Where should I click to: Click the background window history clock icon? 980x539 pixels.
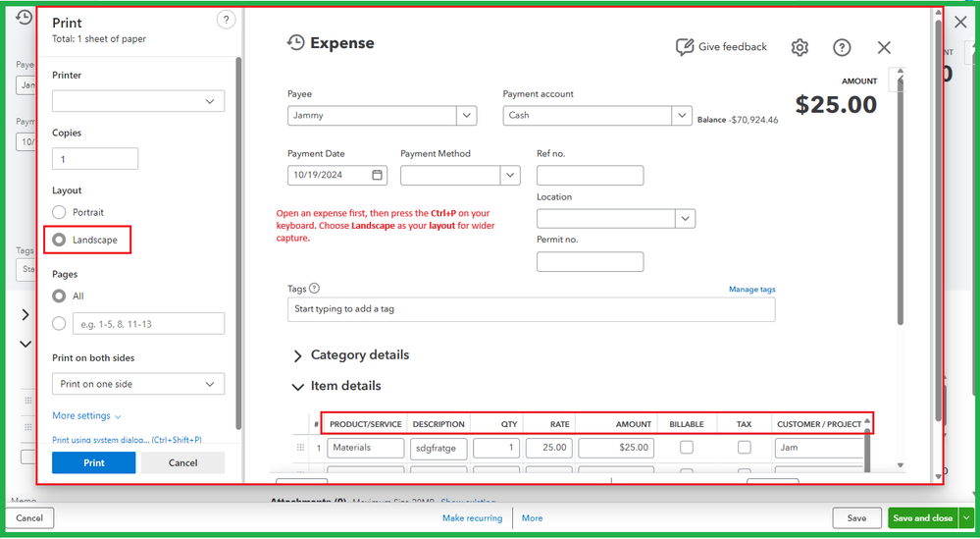click(x=24, y=18)
